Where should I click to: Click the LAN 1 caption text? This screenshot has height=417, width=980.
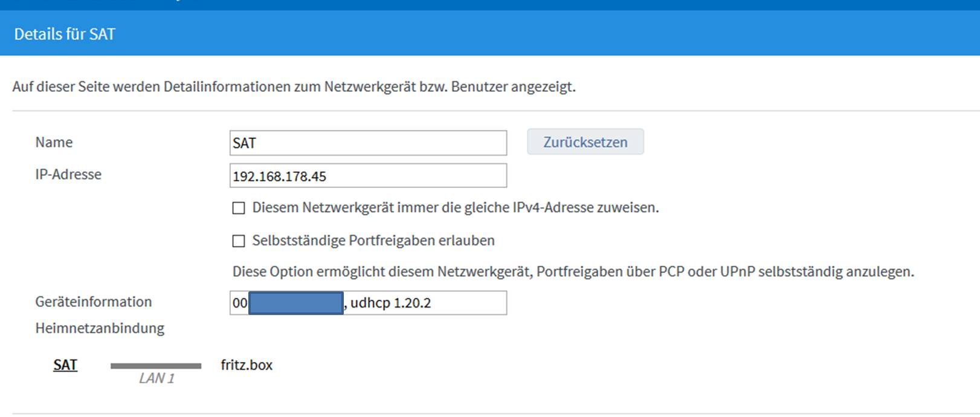(x=156, y=378)
